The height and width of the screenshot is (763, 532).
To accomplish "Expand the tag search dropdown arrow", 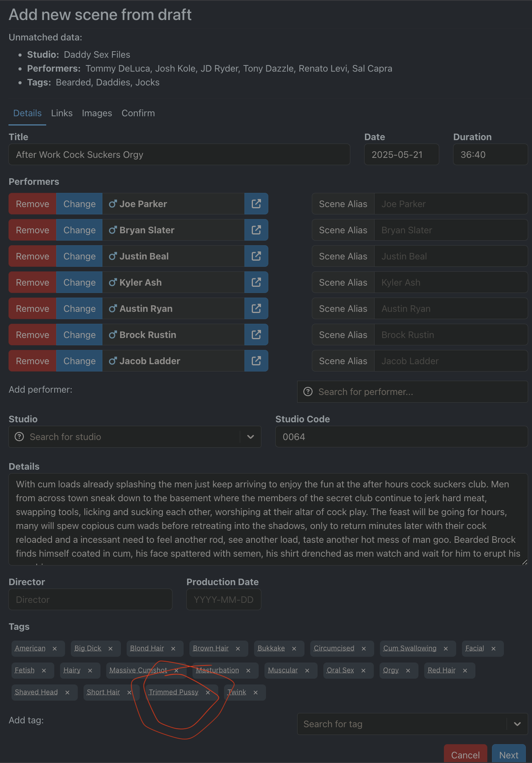I will click(x=517, y=724).
